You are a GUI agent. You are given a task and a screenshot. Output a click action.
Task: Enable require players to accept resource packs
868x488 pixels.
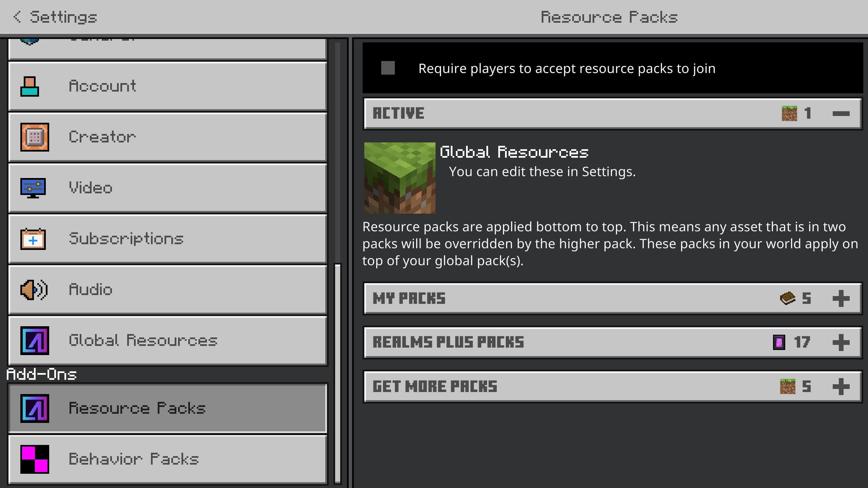[x=388, y=68]
